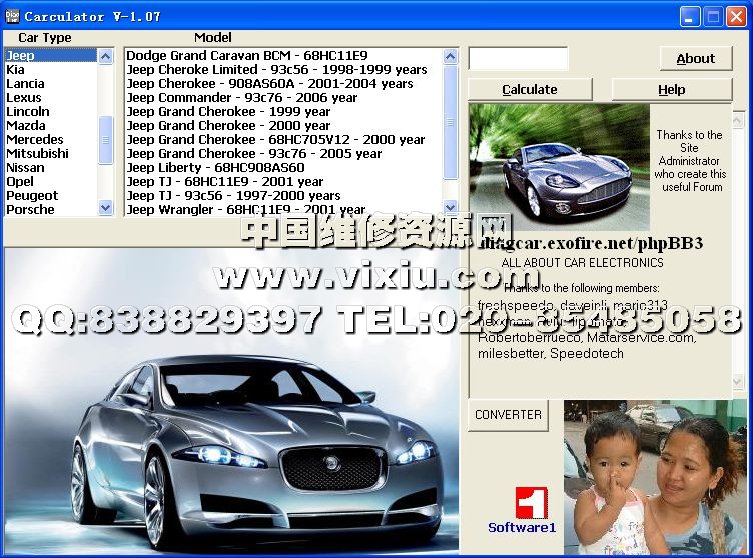753x558 pixels.
Task: Maximize the Carculator window
Action: (714, 16)
